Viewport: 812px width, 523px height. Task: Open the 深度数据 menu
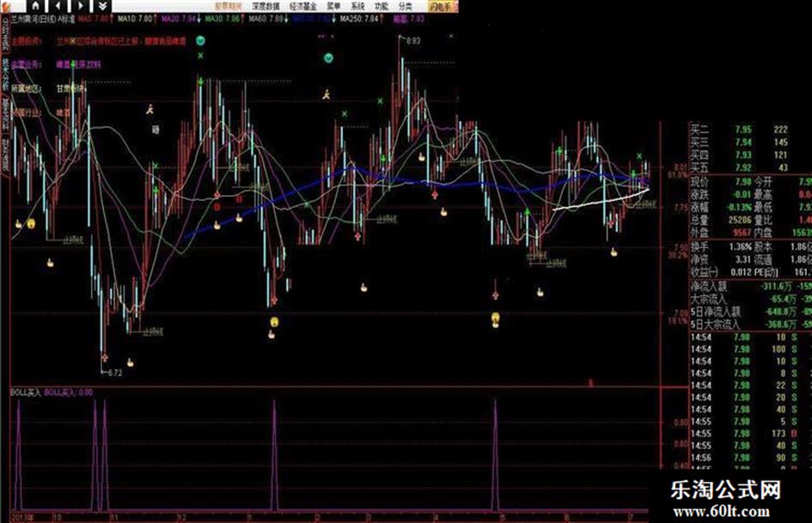[x=266, y=7]
